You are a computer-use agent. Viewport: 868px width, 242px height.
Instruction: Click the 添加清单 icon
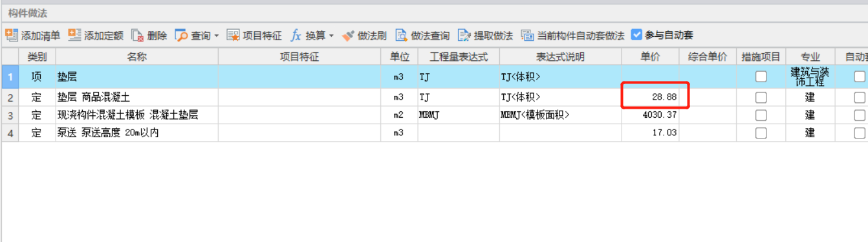[x=12, y=35]
